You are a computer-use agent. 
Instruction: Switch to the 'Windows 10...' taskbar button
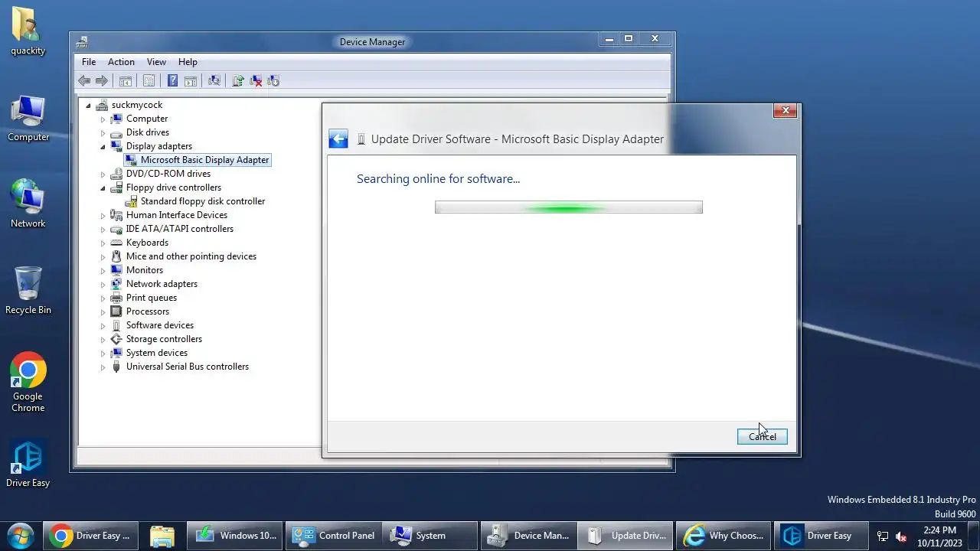pyautogui.click(x=236, y=536)
